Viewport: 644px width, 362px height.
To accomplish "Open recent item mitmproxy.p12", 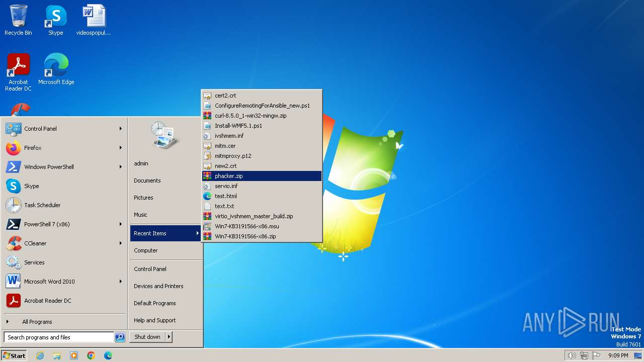I will [x=262, y=156].
